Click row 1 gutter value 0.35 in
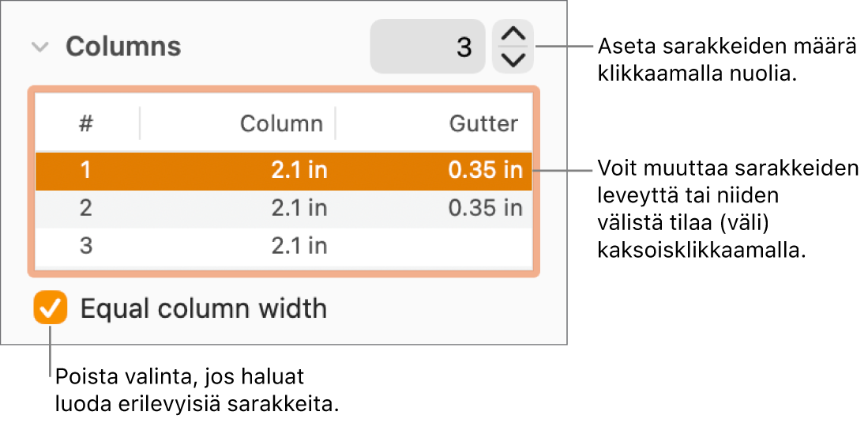This screenshot has height=423, width=868. 485,171
